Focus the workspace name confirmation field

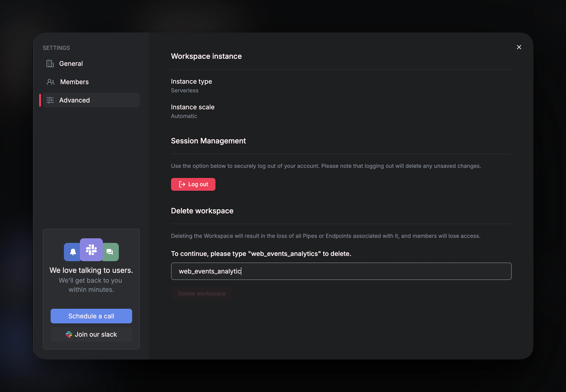tap(341, 271)
